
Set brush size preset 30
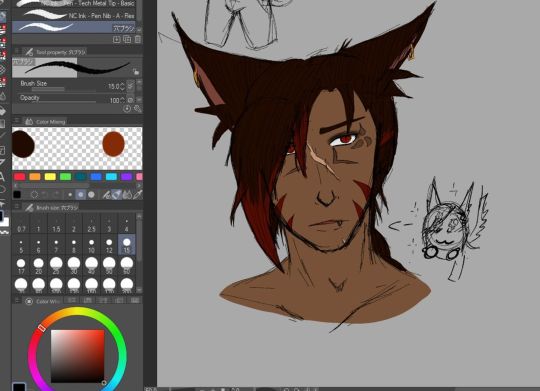point(74,266)
